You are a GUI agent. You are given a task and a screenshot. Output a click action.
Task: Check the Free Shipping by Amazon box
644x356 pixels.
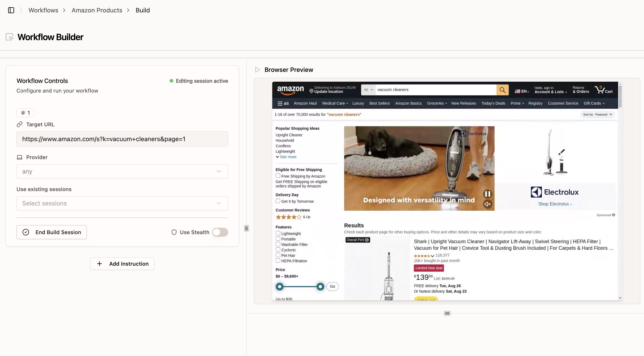278,176
